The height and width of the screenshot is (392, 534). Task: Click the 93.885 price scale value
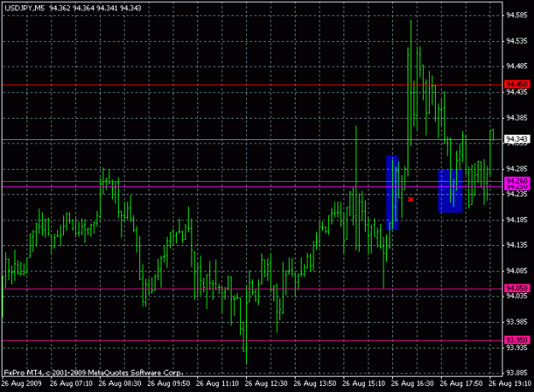(517, 372)
